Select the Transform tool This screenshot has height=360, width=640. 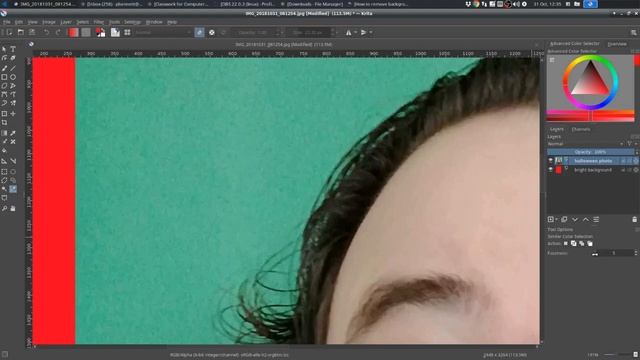(x=4, y=113)
